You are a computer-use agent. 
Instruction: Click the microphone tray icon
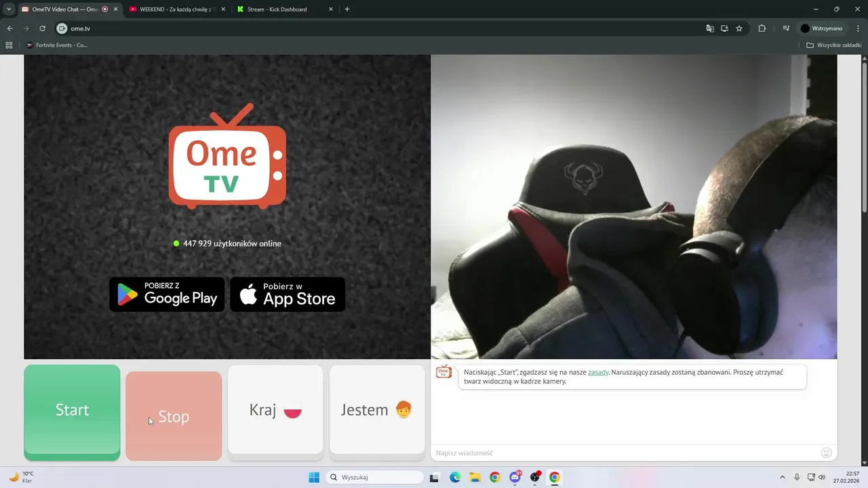point(797,477)
